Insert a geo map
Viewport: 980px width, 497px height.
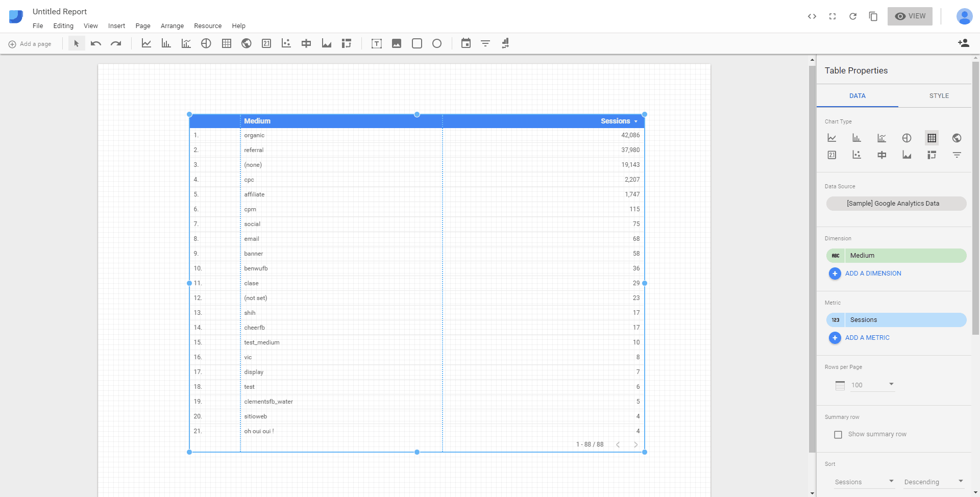pyautogui.click(x=246, y=43)
